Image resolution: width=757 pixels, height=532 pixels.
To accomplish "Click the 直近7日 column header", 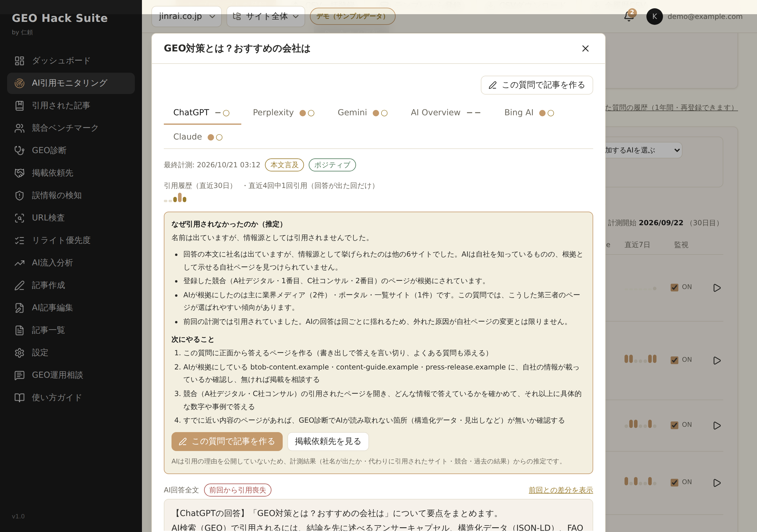I will (x=637, y=245).
